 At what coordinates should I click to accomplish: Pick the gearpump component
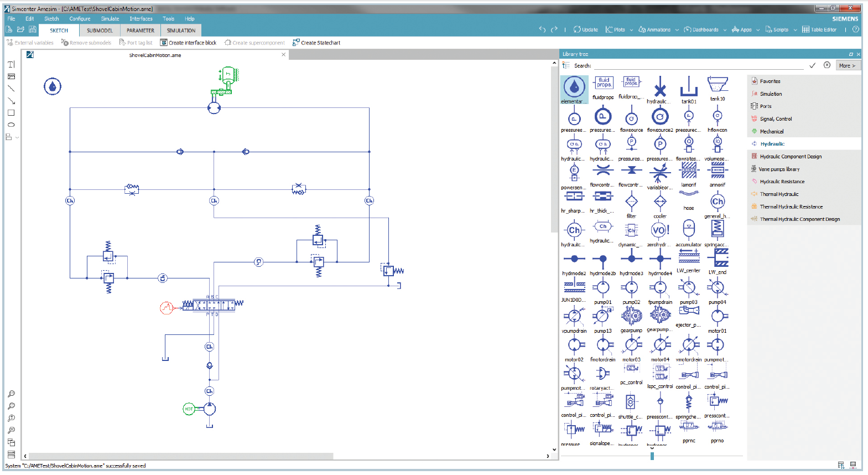click(x=631, y=319)
